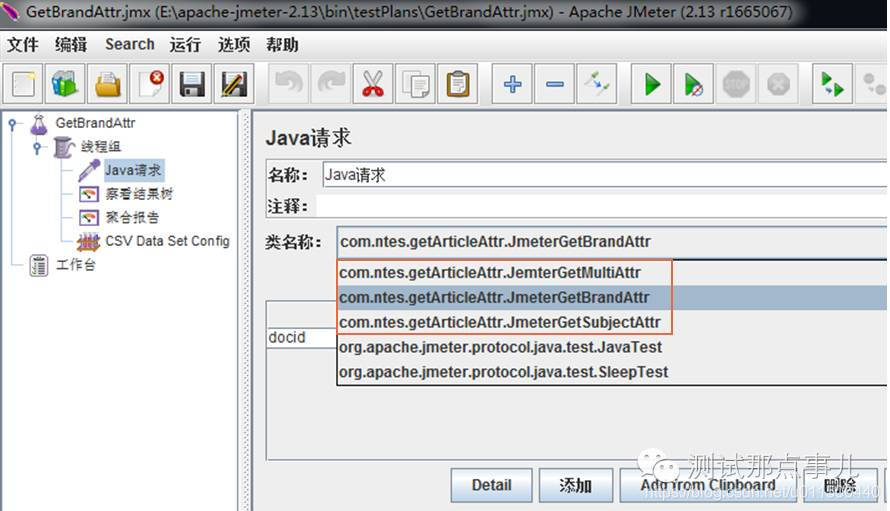
Task: Open the 编辑 menu
Action: [x=71, y=44]
